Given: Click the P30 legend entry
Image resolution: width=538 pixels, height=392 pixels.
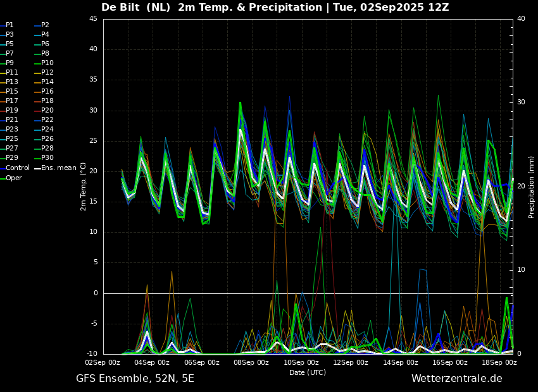Looking at the screenshot, I should pos(47,158).
